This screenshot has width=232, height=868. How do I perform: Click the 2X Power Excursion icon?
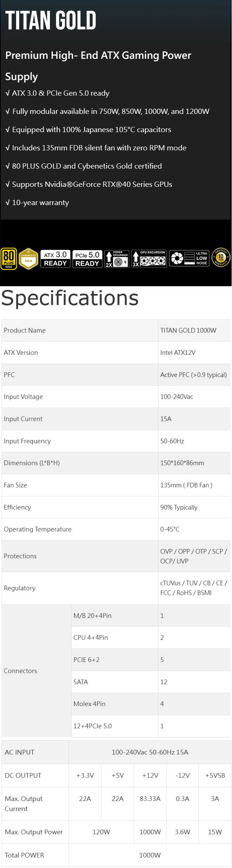tap(117, 259)
